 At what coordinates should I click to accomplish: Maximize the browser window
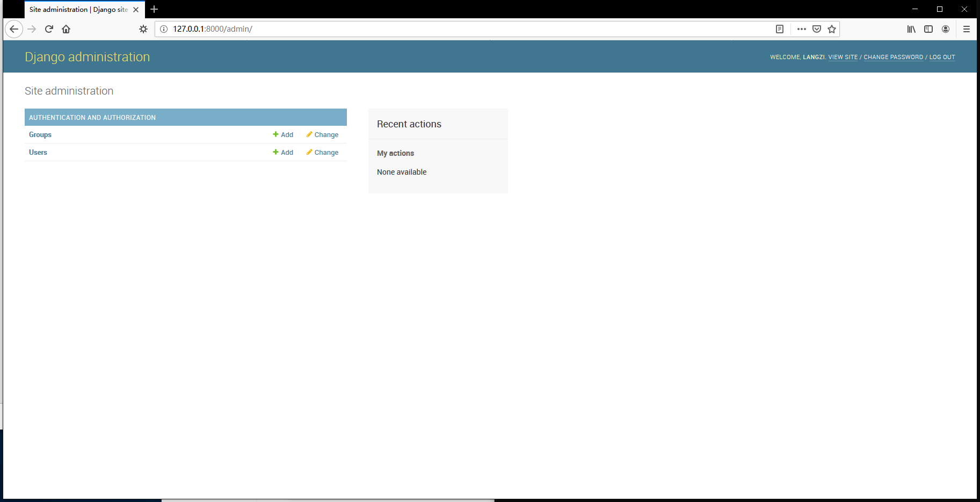click(940, 9)
